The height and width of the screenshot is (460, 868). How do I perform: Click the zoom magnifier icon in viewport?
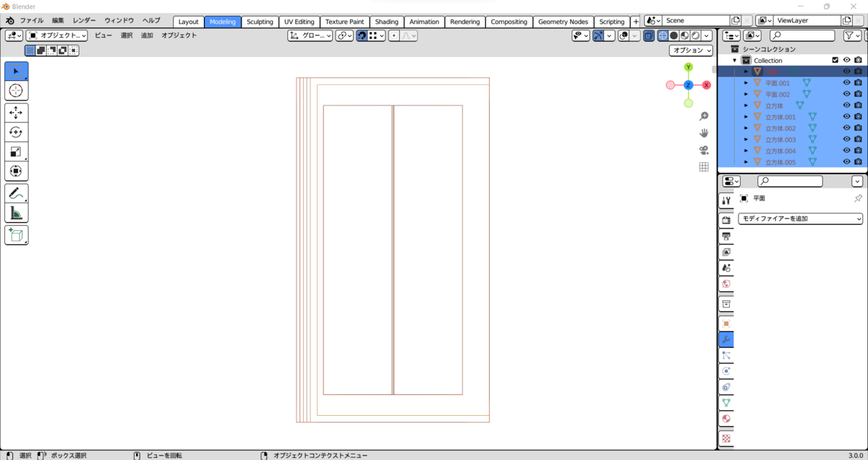[x=703, y=116]
